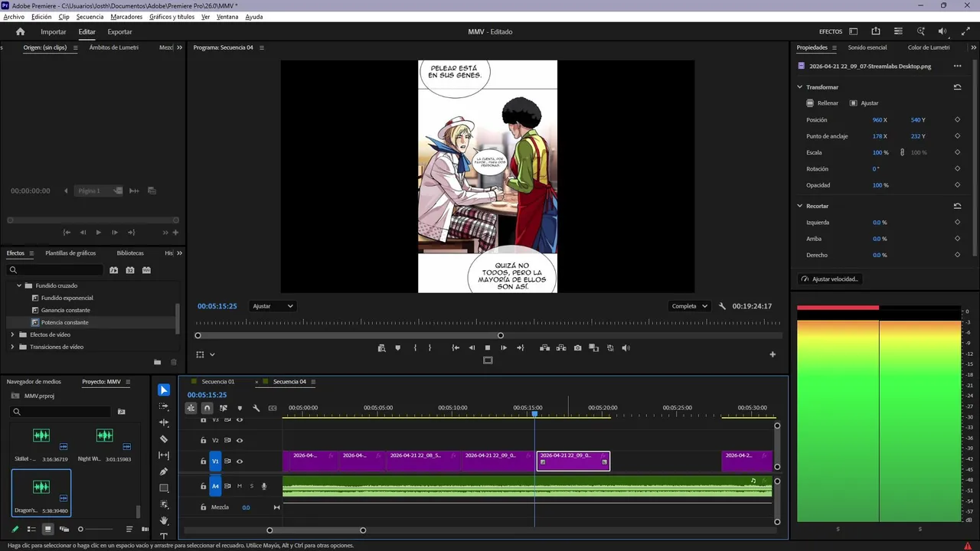Open Propiedades more options menu
The image size is (980, 551).
coord(957,67)
